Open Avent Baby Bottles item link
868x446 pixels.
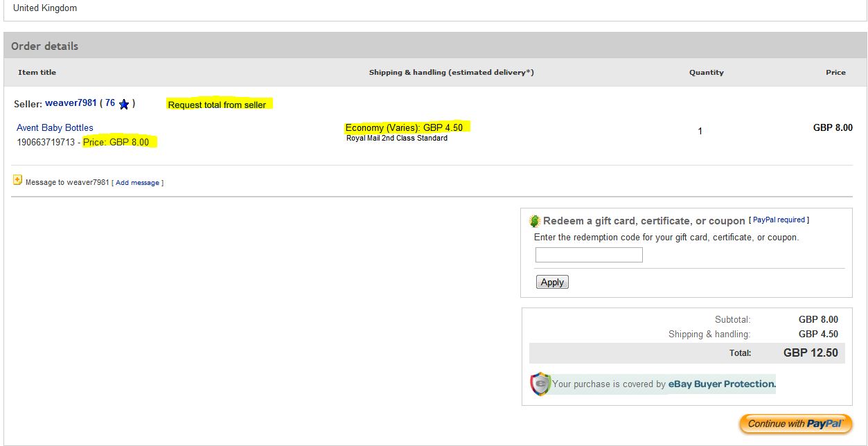55,127
